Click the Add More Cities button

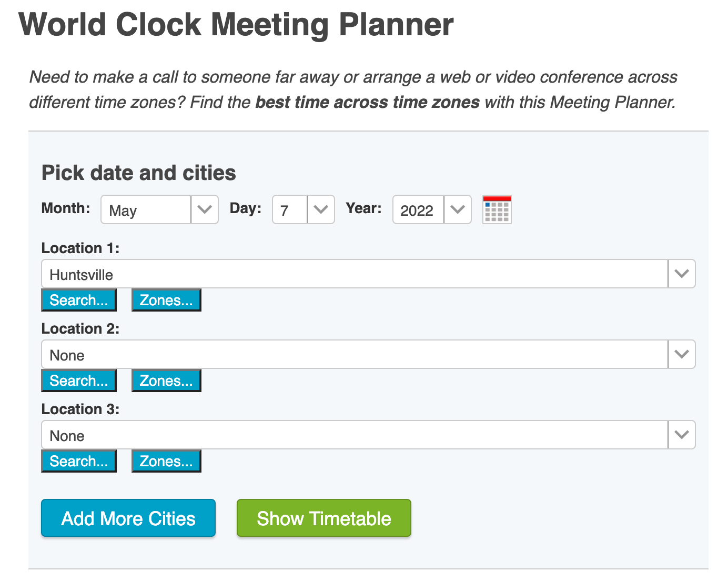pyautogui.click(x=128, y=518)
